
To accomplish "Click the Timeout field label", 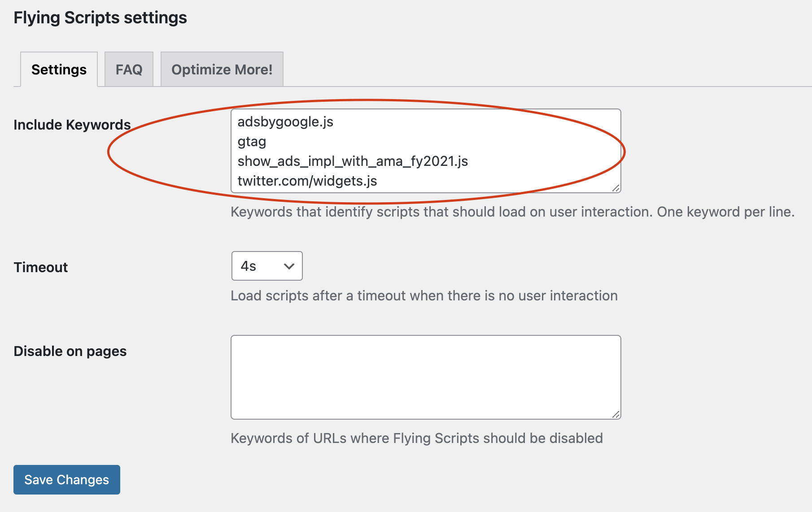I will point(41,267).
